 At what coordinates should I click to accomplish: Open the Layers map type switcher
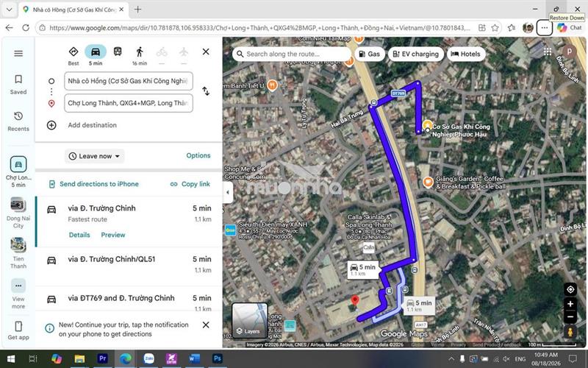(250, 321)
